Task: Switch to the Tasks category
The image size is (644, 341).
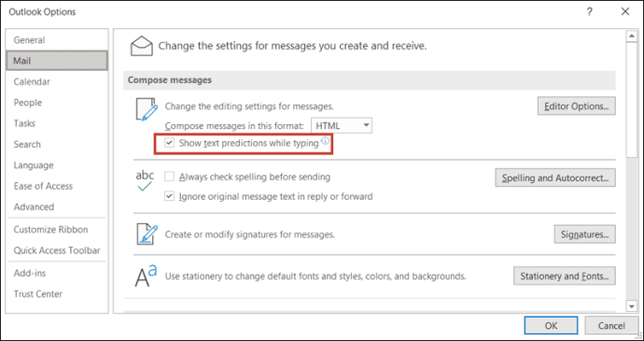Action: click(x=57, y=123)
